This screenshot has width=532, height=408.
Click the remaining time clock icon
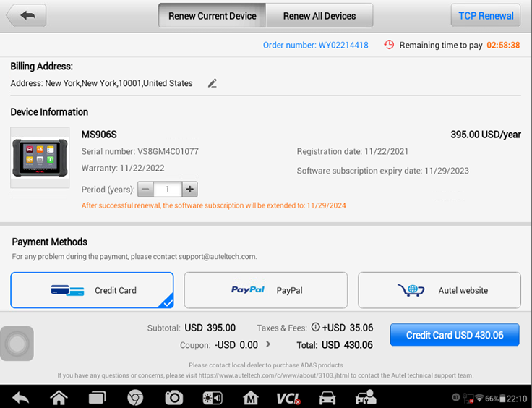(389, 45)
